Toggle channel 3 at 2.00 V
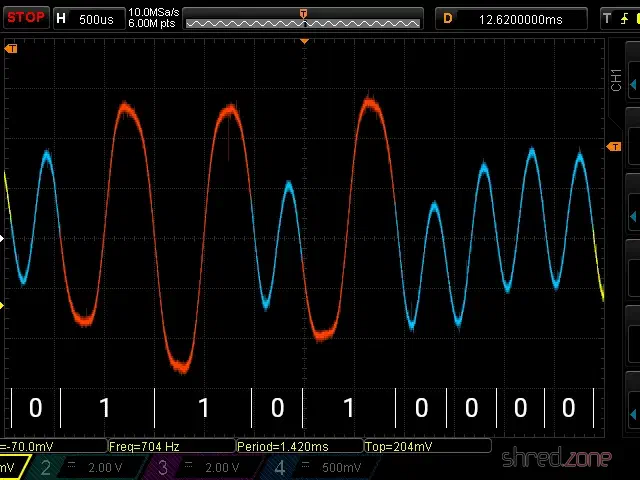This screenshot has width=640, height=480. 204,467
